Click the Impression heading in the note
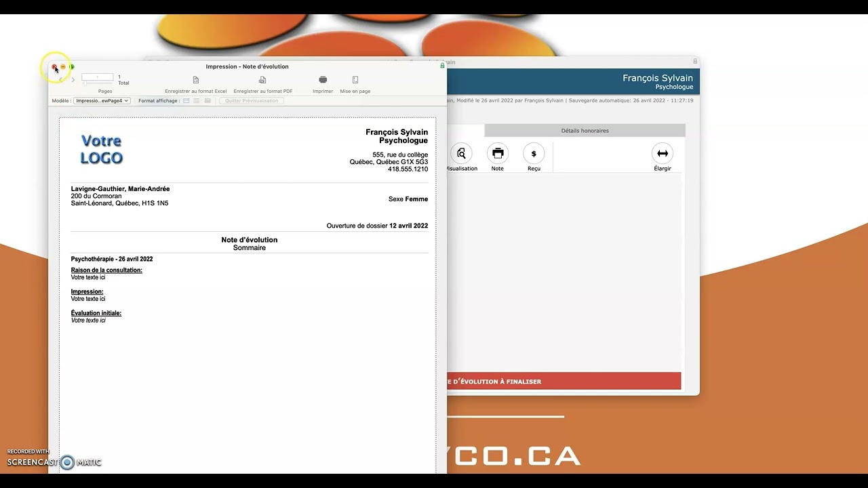This screenshot has height=488, width=868. click(x=87, y=292)
